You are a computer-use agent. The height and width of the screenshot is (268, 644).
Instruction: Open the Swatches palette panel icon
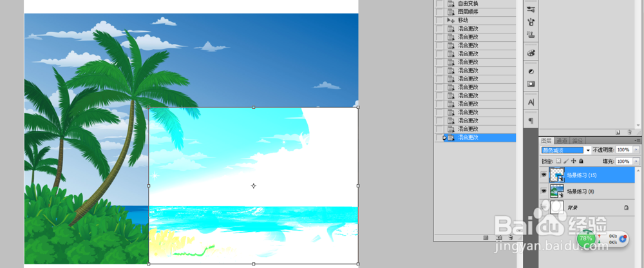coord(531,53)
